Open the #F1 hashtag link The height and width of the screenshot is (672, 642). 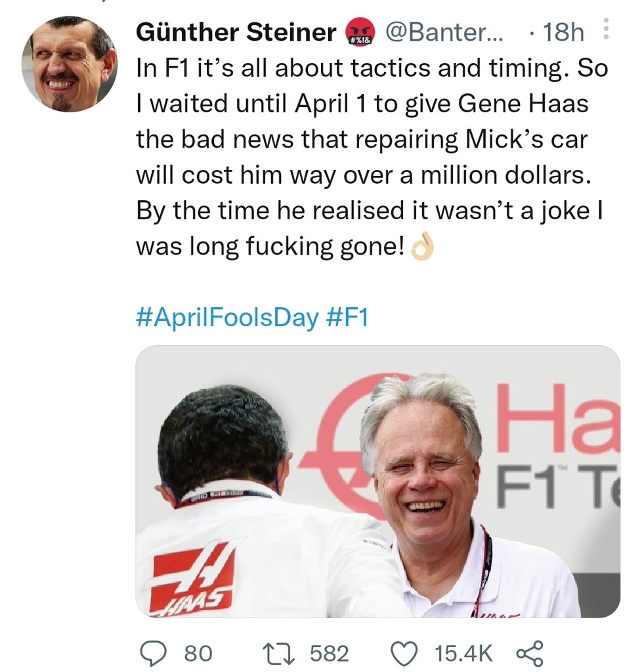point(347,320)
